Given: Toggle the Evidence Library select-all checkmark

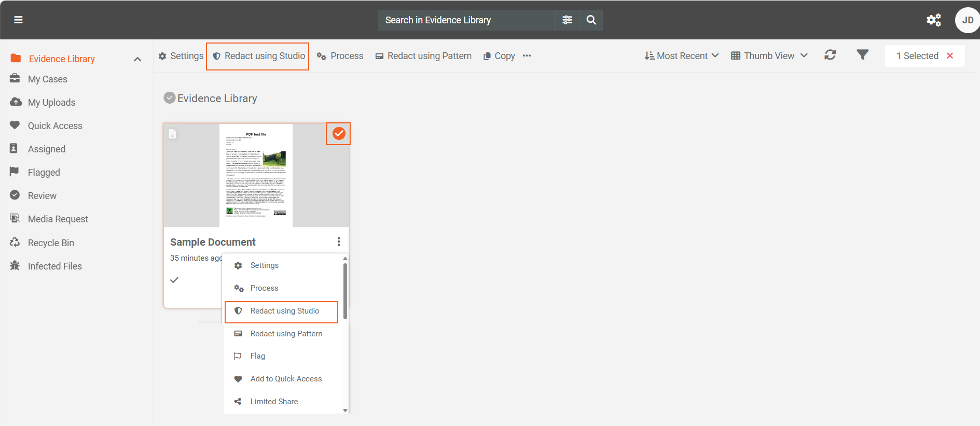Looking at the screenshot, I should (169, 98).
